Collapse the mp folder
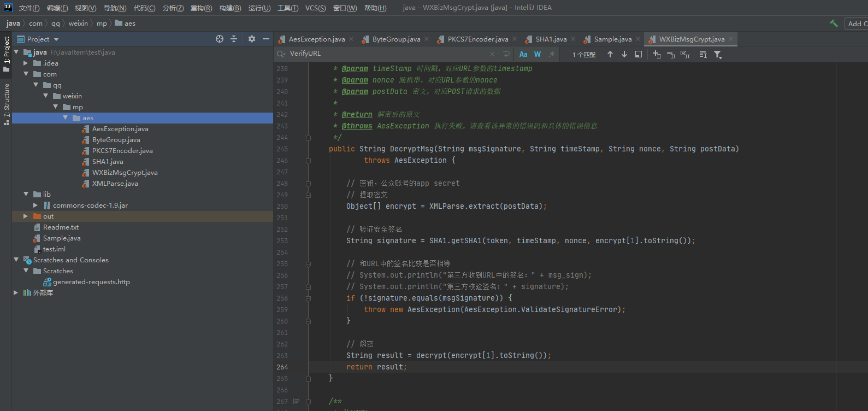The image size is (868, 411). click(x=56, y=107)
